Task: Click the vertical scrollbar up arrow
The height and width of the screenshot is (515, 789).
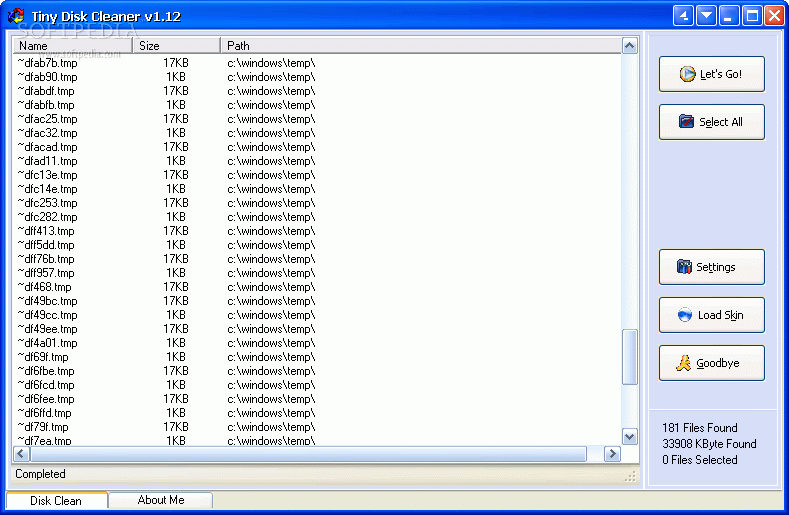Action: (629, 46)
